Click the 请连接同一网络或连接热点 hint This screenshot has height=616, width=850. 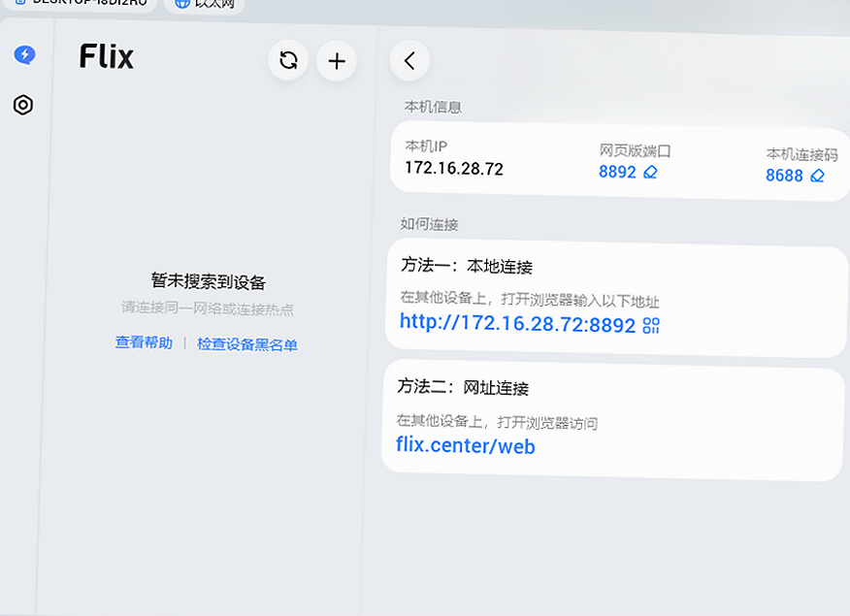pos(208,308)
